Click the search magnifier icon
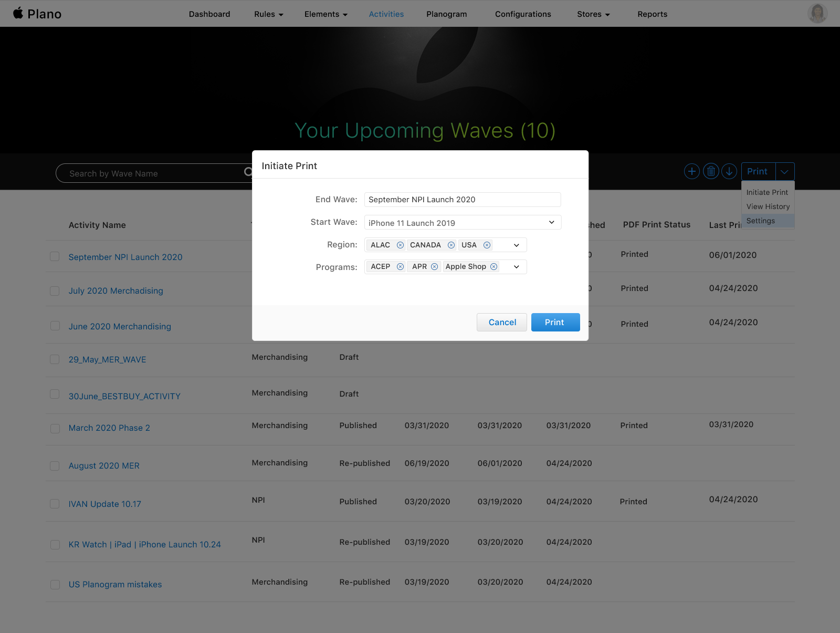The image size is (840, 633). (x=248, y=172)
